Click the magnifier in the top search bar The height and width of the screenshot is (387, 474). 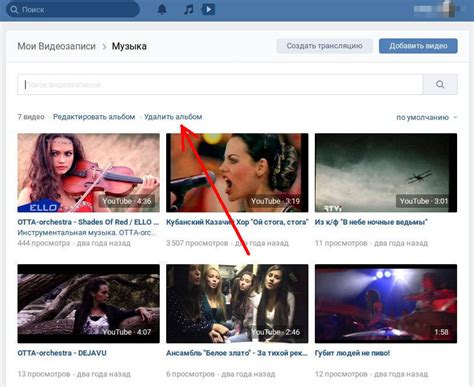click(x=14, y=10)
